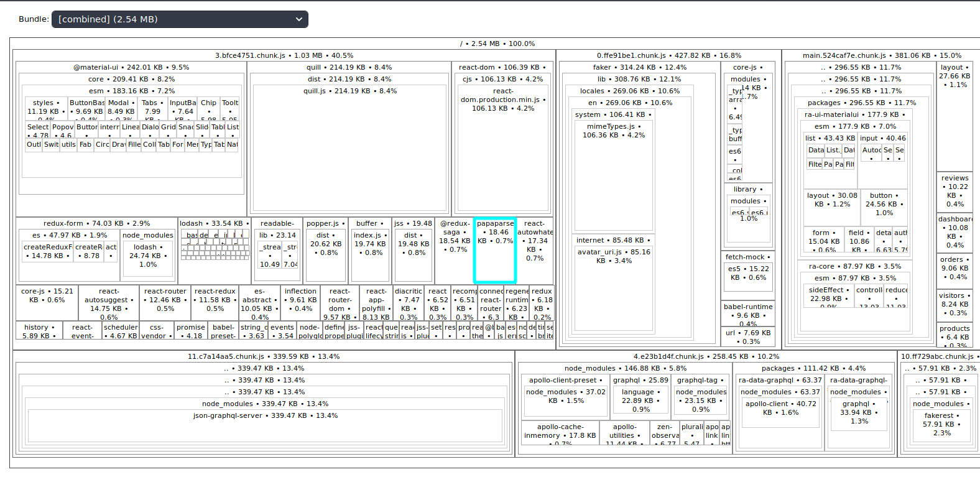
Task: Click the es5 15.22 KB fetch-mock block
Action: 748,276
